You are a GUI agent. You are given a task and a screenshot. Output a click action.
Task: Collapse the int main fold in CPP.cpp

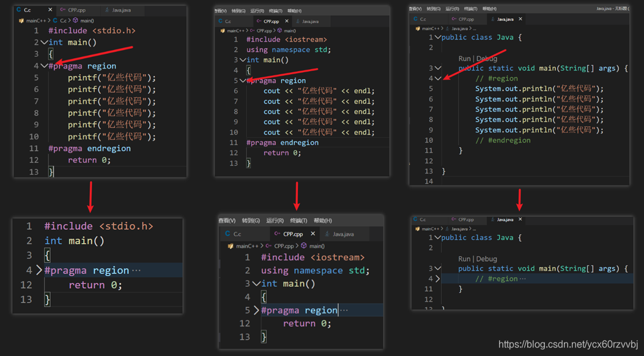[243, 59]
